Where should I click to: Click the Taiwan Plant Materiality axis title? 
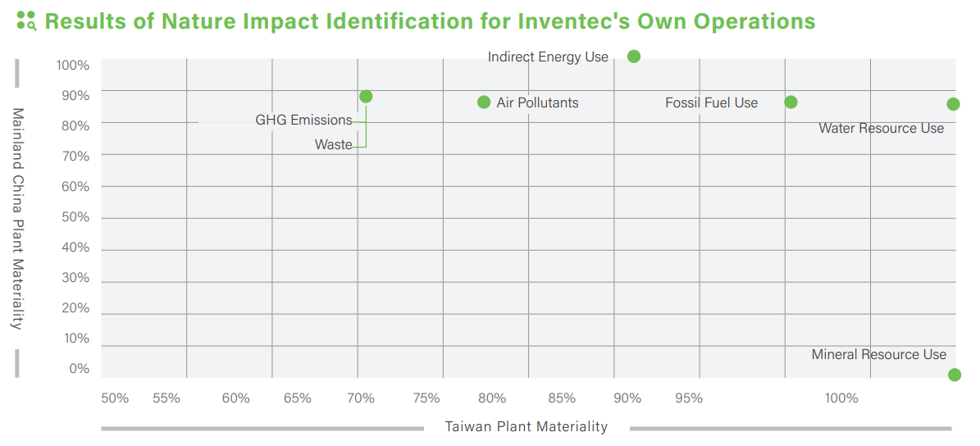pyautogui.click(x=526, y=427)
